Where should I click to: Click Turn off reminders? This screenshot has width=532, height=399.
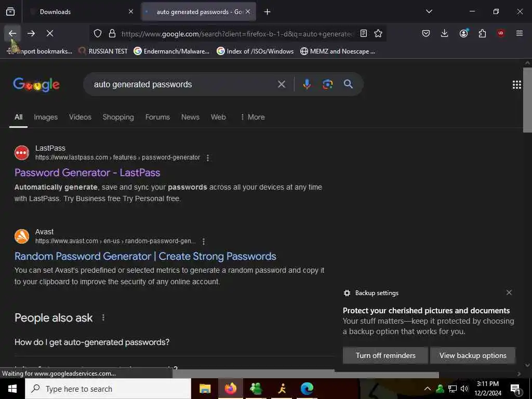coord(385,355)
